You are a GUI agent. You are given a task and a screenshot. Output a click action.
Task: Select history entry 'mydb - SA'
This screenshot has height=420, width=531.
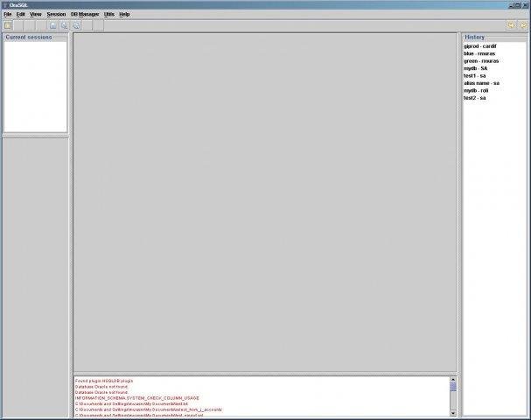pyautogui.click(x=476, y=68)
